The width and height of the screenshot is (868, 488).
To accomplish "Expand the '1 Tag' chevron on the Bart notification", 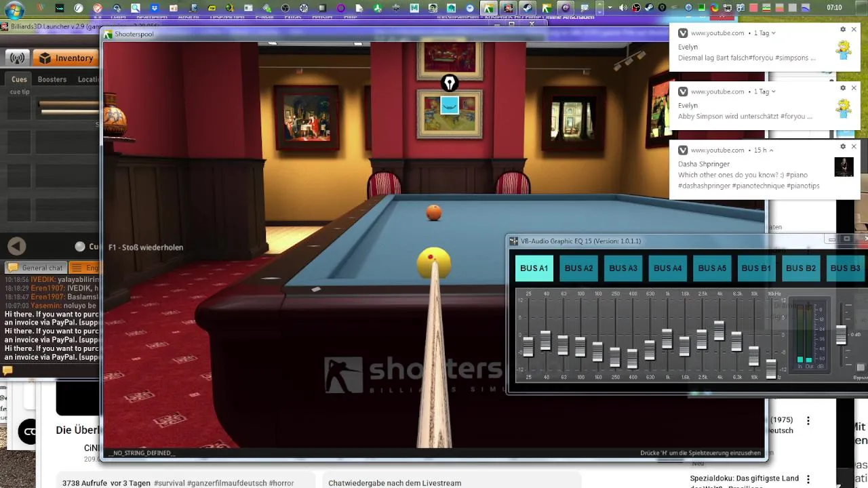I will coord(773,33).
